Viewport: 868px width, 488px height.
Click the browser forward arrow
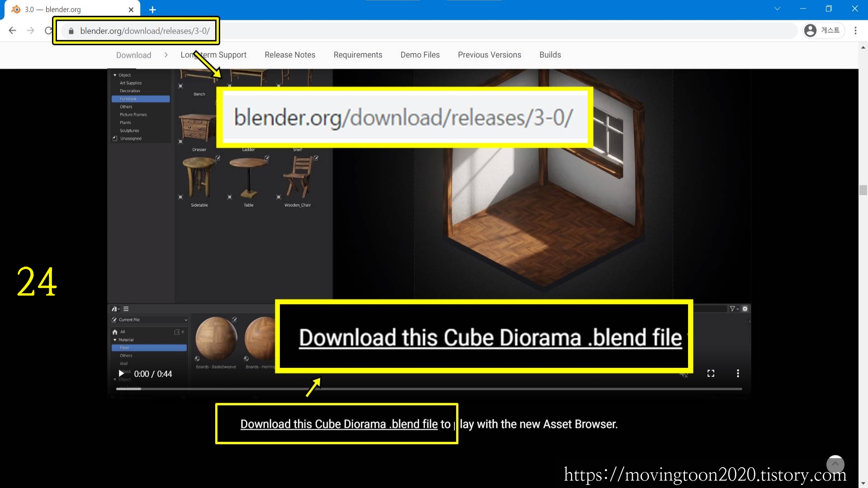coord(31,30)
